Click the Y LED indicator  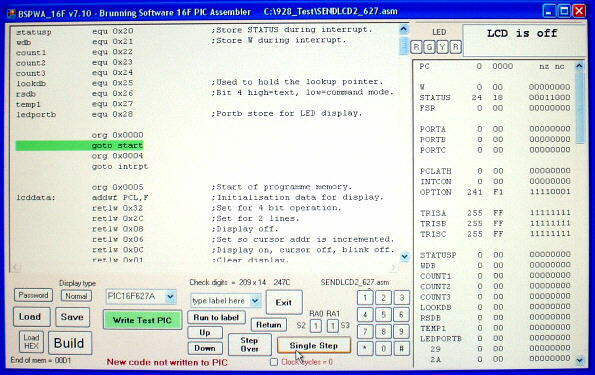click(x=442, y=47)
